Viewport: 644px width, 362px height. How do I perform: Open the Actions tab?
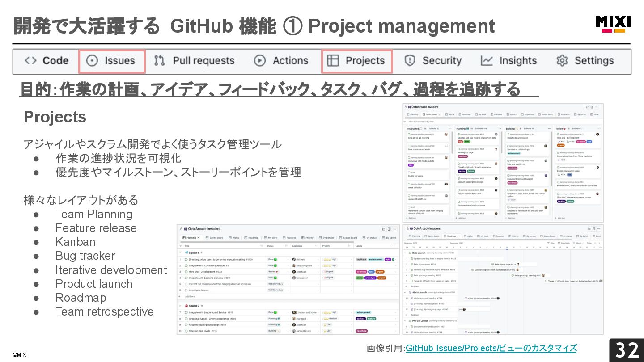[281, 61]
